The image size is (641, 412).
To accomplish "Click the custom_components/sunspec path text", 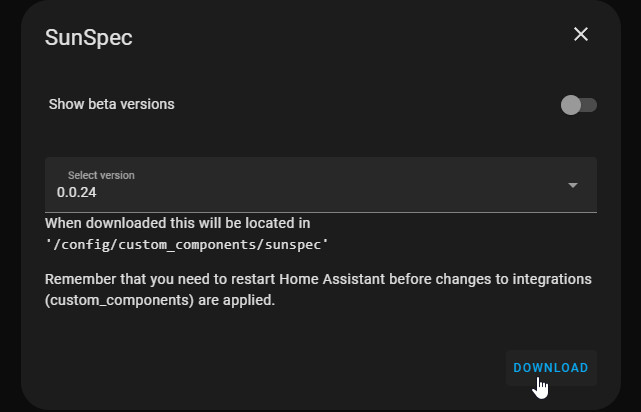I will click(x=188, y=243).
